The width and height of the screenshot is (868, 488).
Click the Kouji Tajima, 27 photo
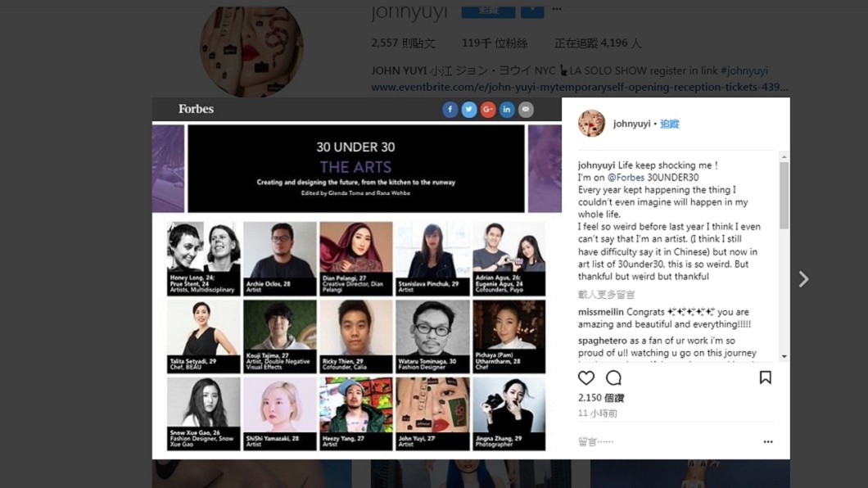click(279, 337)
